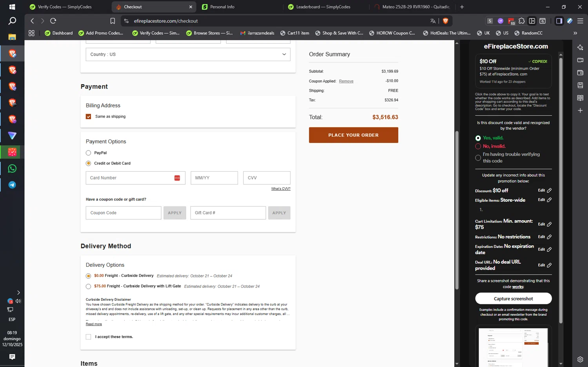The height and width of the screenshot is (367, 588).
Task: Open the gray S extension icon
Action: [x=490, y=21]
